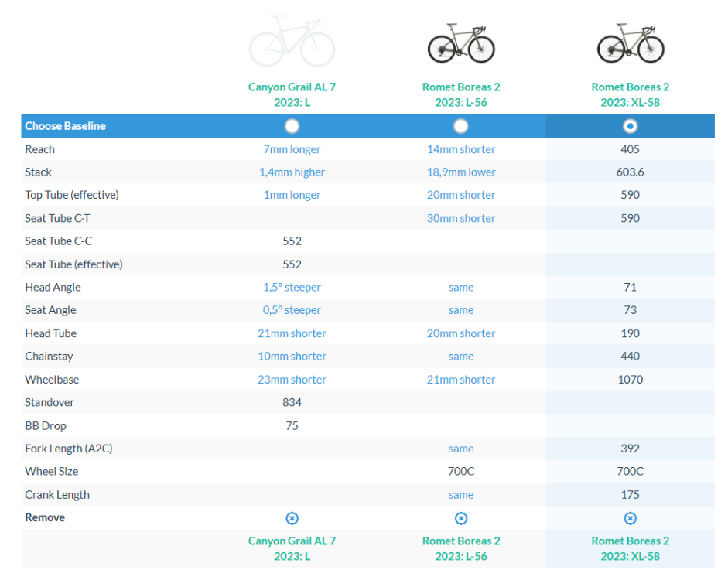This screenshot has width=728, height=580.
Task: Open Romet Boreas 2 XL-58 link at bottom
Action: [631, 548]
